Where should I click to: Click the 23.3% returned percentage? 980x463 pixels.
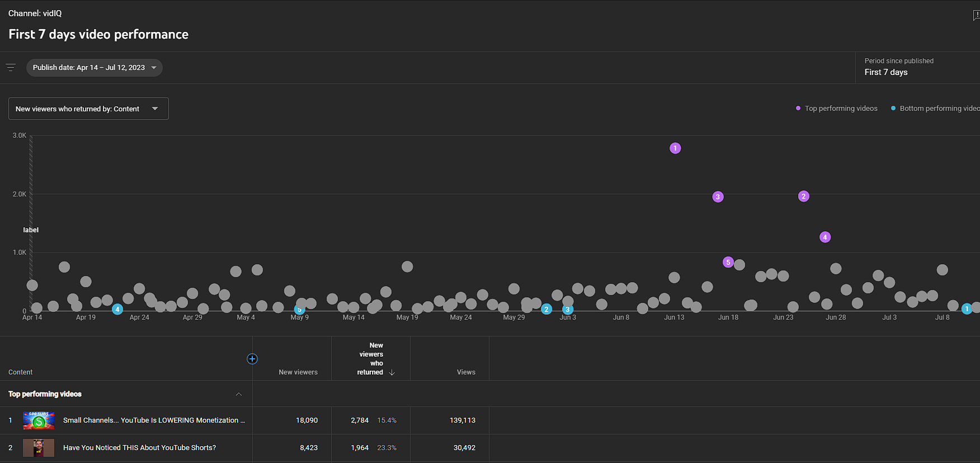tap(387, 448)
